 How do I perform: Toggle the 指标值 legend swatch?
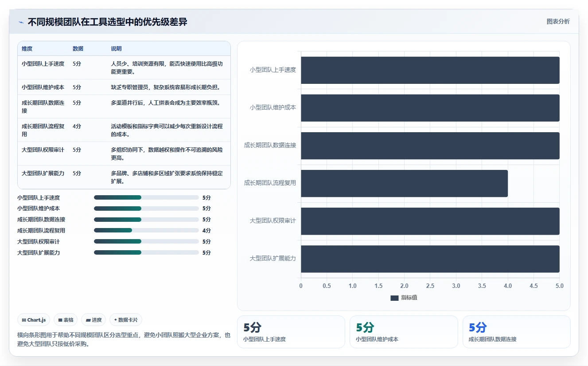[394, 298]
